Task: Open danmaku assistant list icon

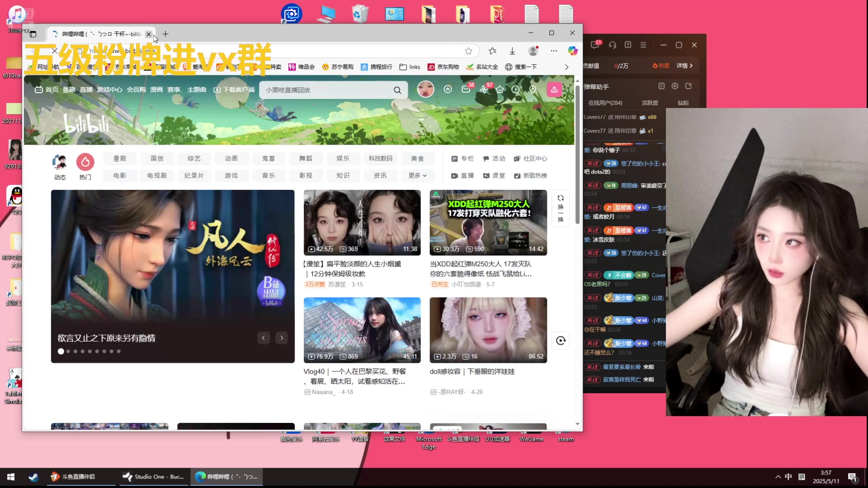Action: 661,86
